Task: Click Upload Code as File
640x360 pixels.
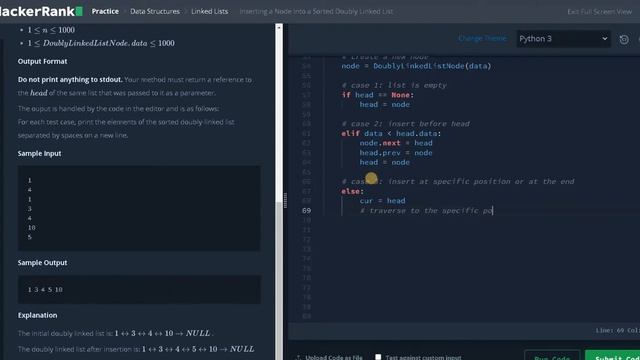Action: click(329, 357)
